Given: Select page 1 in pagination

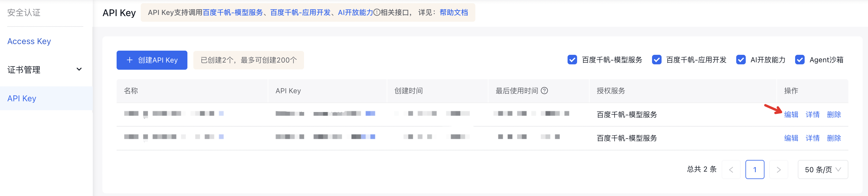Looking at the screenshot, I should click(x=754, y=169).
